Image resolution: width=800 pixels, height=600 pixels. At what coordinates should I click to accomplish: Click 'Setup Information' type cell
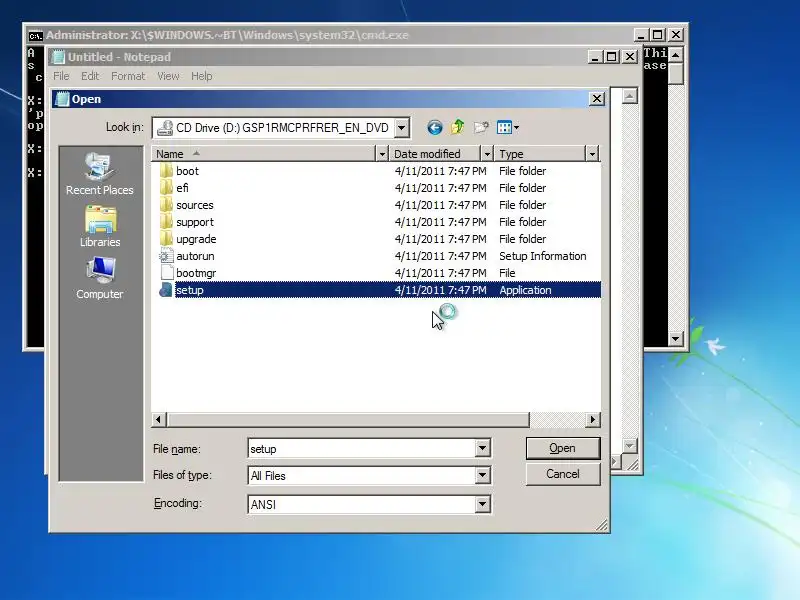coord(543,256)
